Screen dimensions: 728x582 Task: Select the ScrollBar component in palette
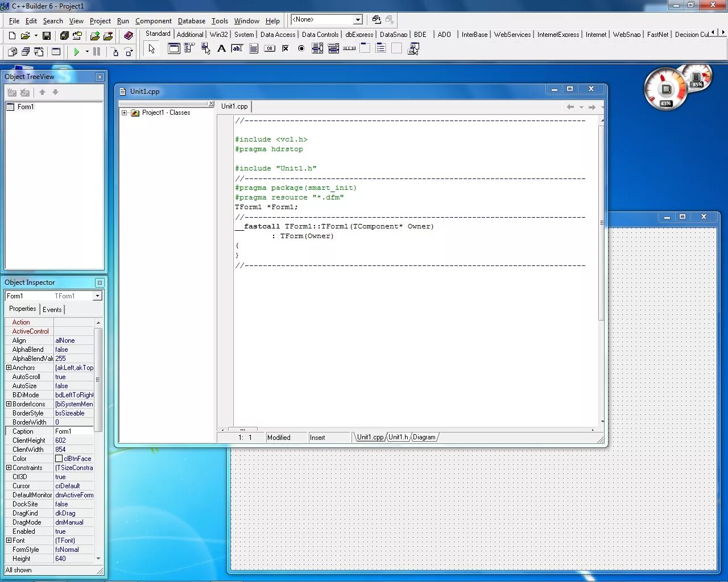[x=349, y=48]
